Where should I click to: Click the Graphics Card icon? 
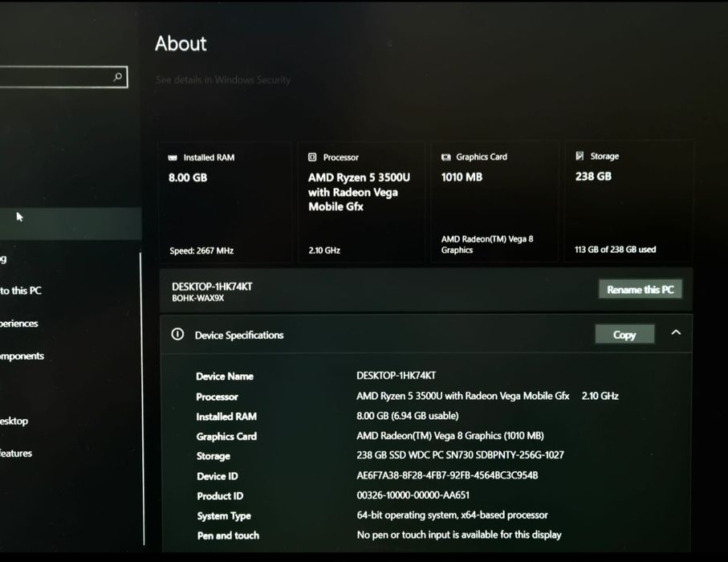pyautogui.click(x=445, y=157)
